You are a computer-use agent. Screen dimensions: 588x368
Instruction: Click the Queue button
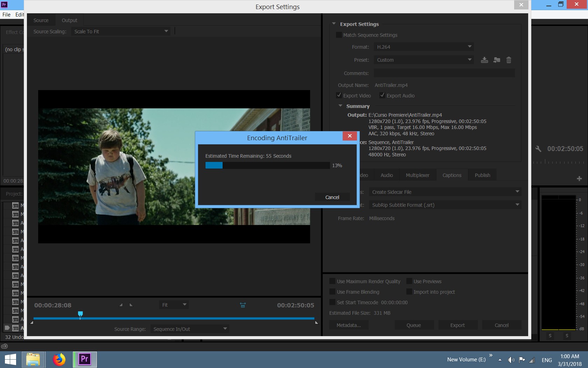414,325
